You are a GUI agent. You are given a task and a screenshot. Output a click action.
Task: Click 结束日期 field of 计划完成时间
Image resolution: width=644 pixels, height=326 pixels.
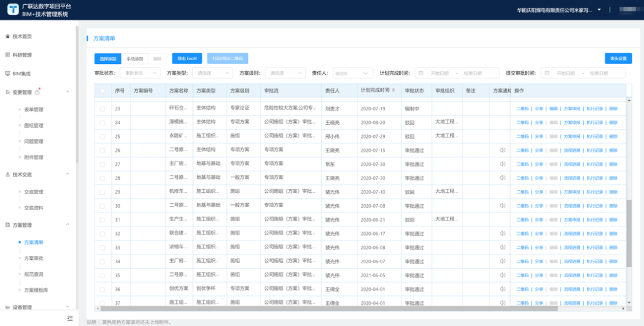[472, 73]
